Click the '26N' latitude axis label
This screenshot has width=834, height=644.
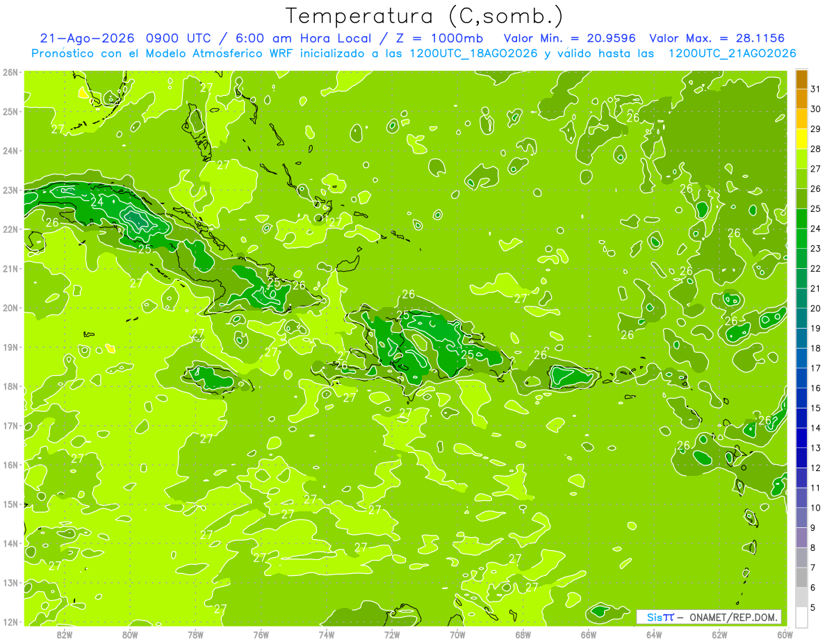tap(10, 72)
